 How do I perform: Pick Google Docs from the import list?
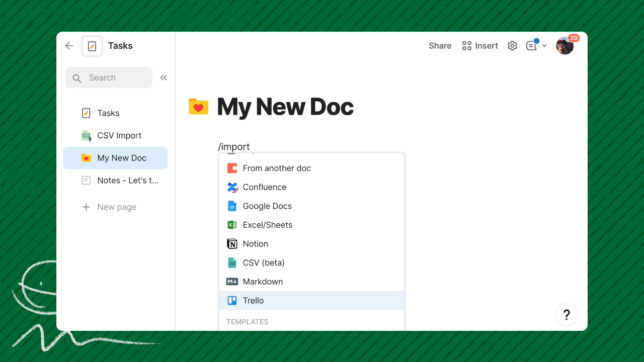[x=312, y=206]
